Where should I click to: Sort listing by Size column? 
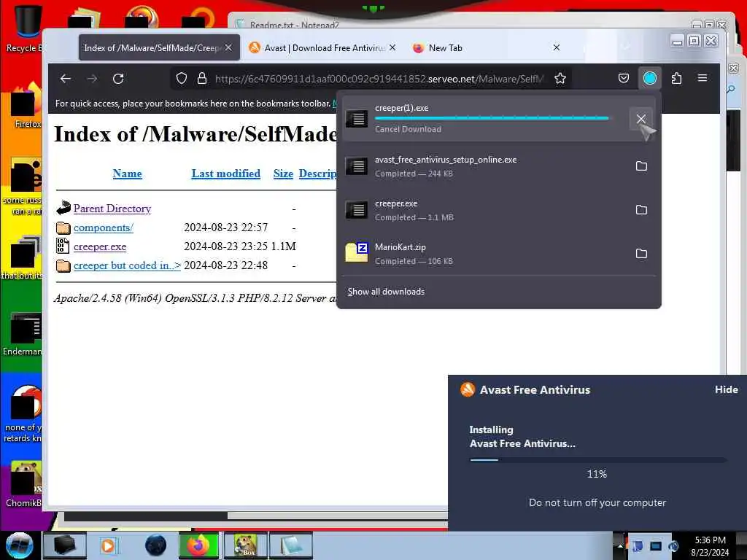(x=283, y=174)
